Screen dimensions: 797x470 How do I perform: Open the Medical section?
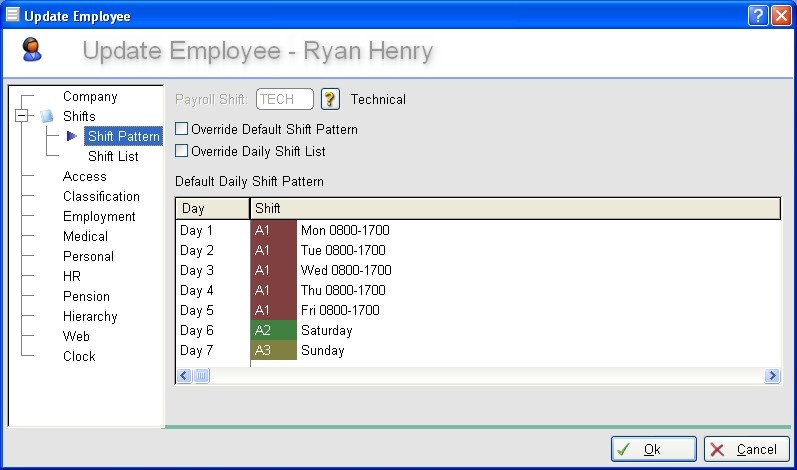point(85,236)
